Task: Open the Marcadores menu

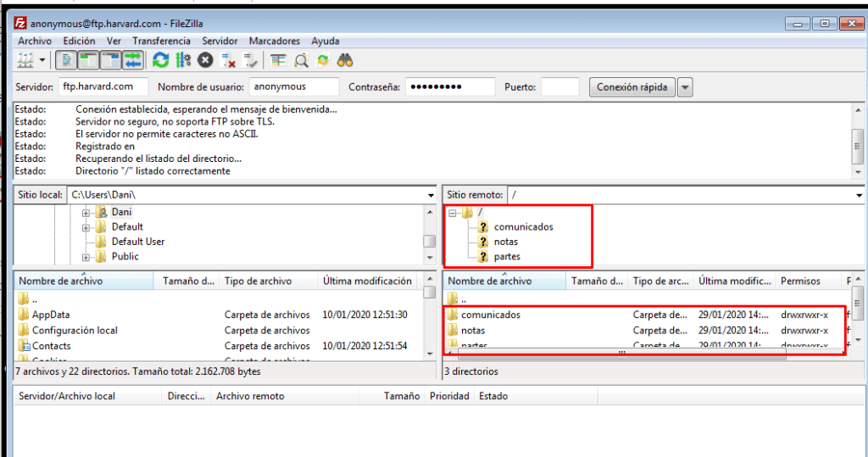Action: coord(274,41)
